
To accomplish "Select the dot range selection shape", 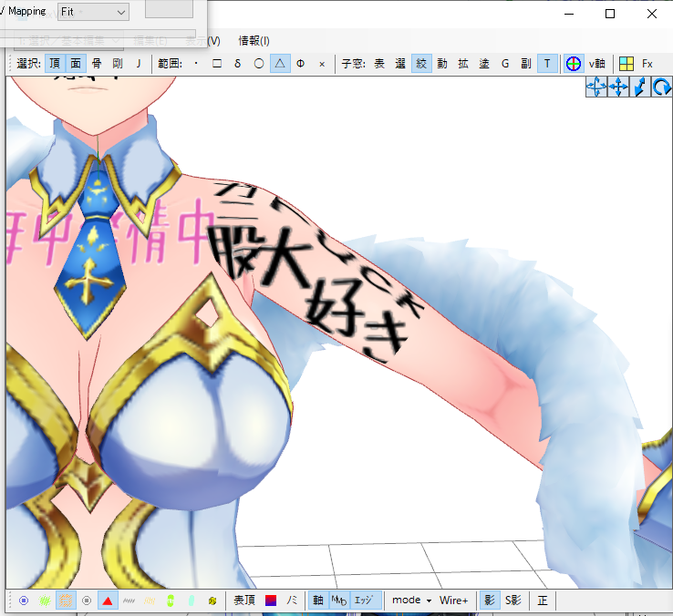I will click(196, 64).
